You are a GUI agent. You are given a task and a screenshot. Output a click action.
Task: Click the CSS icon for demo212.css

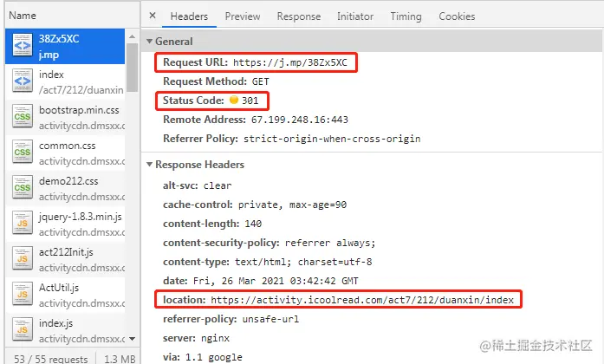(23, 187)
